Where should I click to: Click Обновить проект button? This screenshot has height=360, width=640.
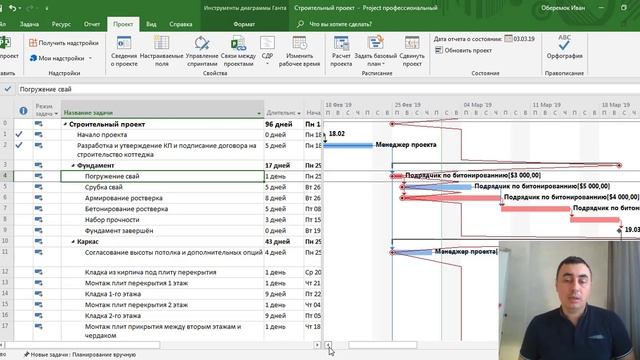click(x=463, y=51)
